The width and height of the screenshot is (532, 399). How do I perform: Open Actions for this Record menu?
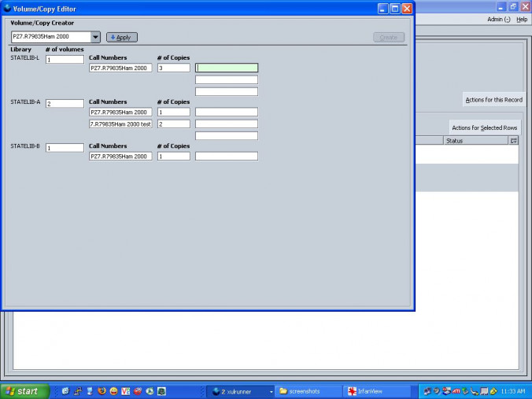493,100
